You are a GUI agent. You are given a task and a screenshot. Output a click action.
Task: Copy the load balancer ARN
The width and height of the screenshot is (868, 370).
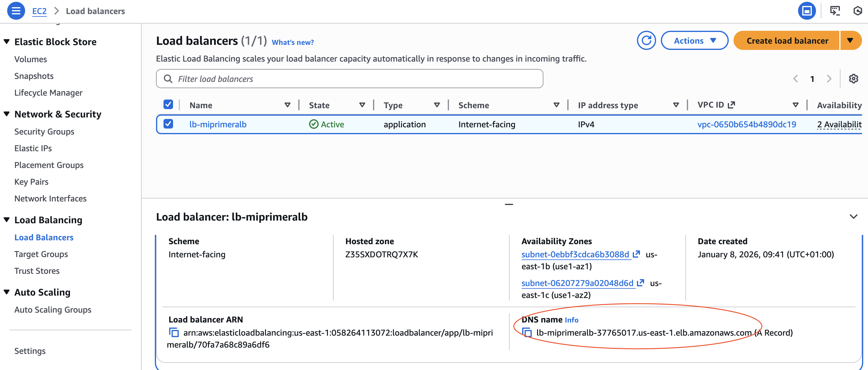coord(174,333)
